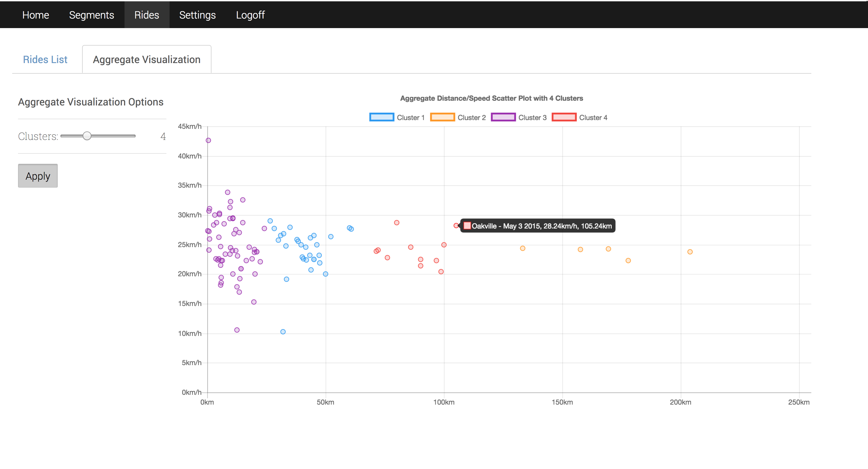This screenshot has height=469, width=868.
Task: Select the Aggregate Visualization tab
Action: (147, 60)
